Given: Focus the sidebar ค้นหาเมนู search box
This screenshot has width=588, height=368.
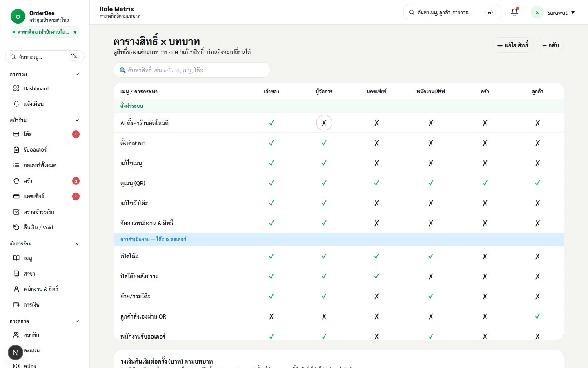Looking at the screenshot, I should tap(45, 57).
